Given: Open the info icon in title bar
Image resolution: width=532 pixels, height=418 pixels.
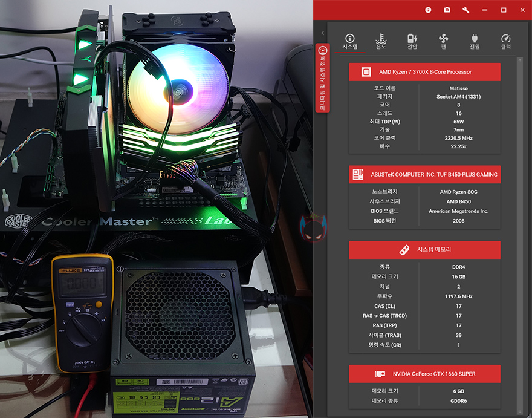Looking at the screenshot, I should pyautogui.click(x=428, y=10).
